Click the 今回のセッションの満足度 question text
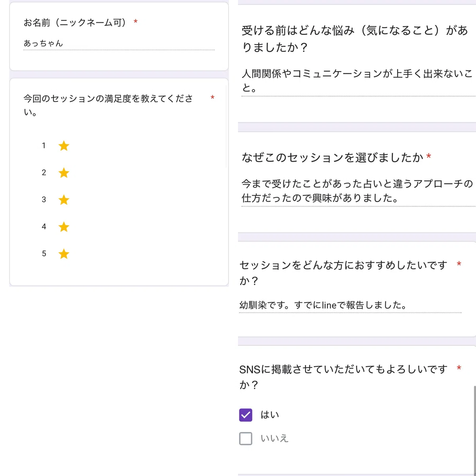Screen dimensions: 476x476 (x=108, y=105)
